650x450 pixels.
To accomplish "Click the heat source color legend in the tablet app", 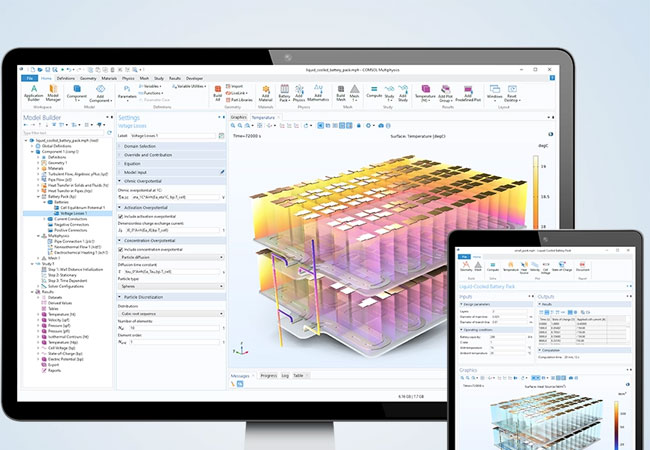I will (616, 425).
